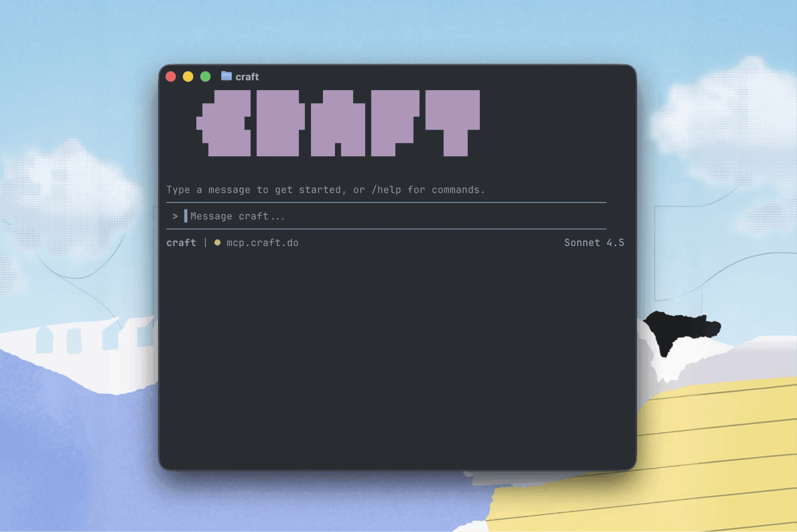Click the craft window title text
Image resolution: width=797 pixels, height=532 pixels.
247,77
